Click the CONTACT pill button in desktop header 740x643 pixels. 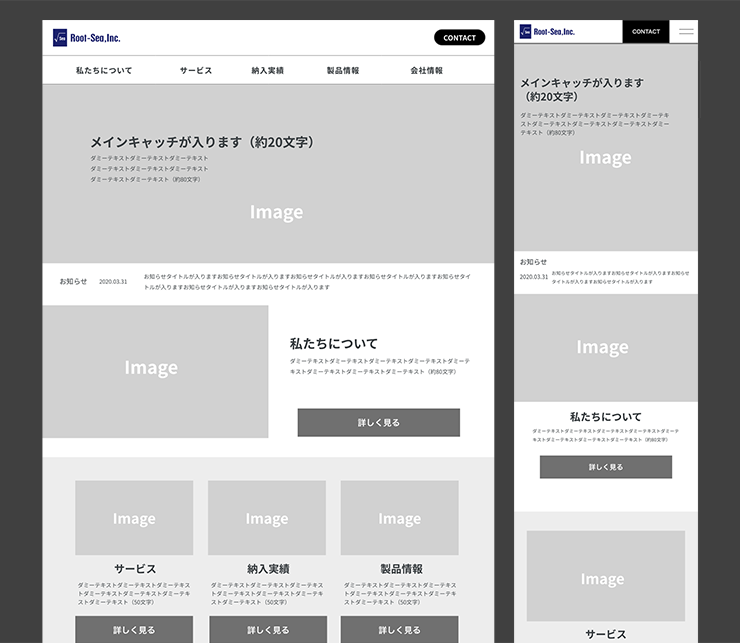(459, 38)
